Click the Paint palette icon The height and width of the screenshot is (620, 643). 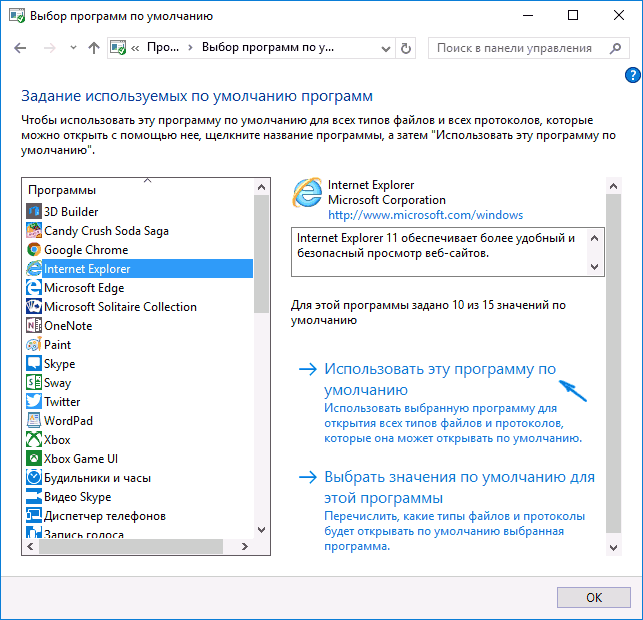coord(34,344)
